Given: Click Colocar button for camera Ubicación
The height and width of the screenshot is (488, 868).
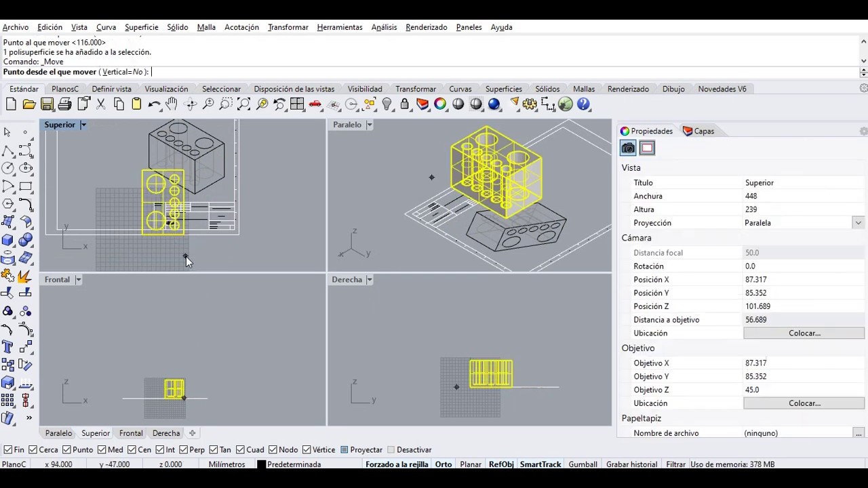Looking at the screenshot, I should click(x=804, y=333).
